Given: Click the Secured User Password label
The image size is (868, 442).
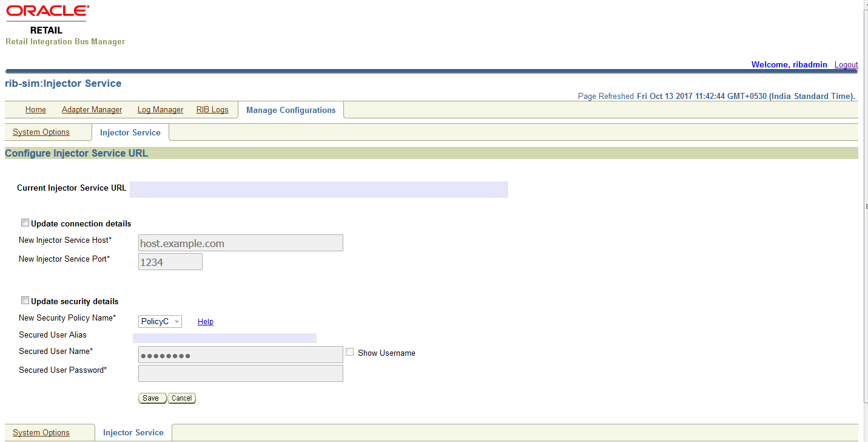Looking at the screenshot, I should click(63, 370).
